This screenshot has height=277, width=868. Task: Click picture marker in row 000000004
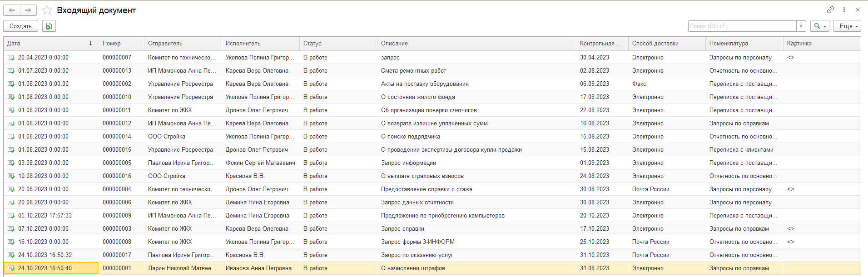pos(791,189)
